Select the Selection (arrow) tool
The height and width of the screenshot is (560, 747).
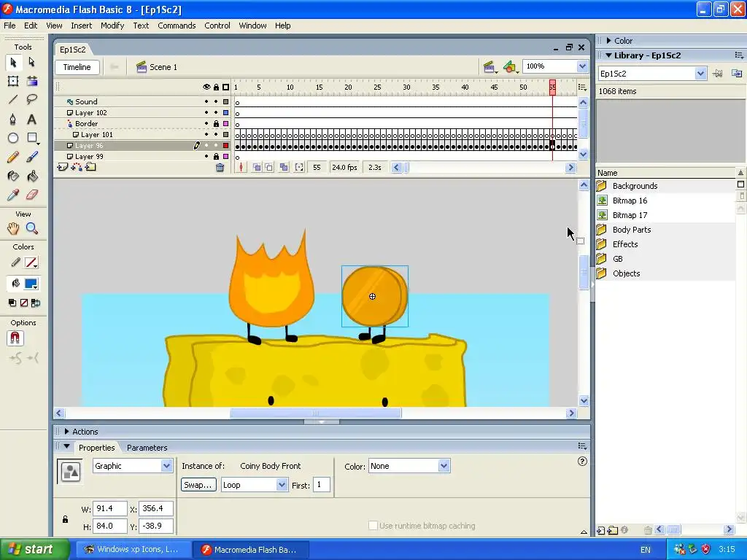click(x=13, y=62)
